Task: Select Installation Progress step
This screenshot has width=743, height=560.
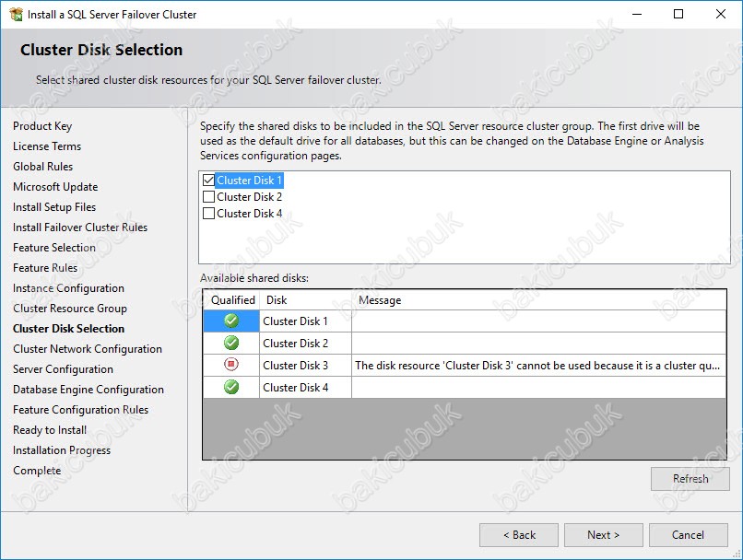Action: coord(62,450)
